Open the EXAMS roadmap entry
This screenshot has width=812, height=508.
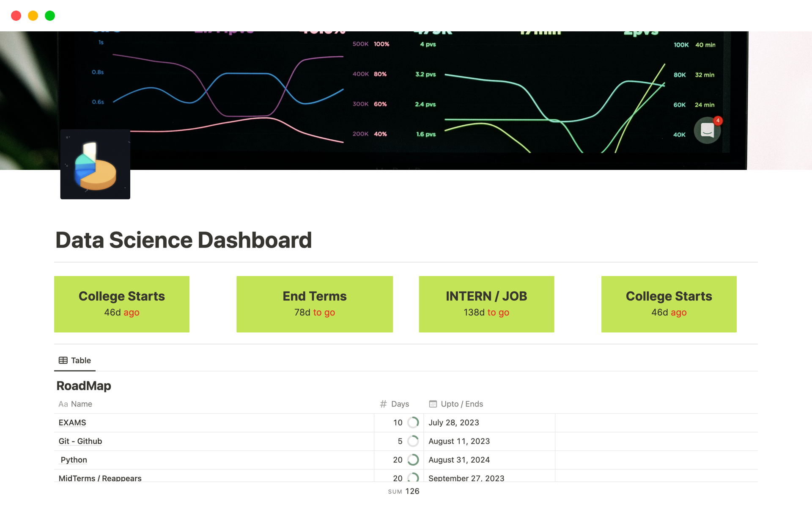(x=72, y=422)
